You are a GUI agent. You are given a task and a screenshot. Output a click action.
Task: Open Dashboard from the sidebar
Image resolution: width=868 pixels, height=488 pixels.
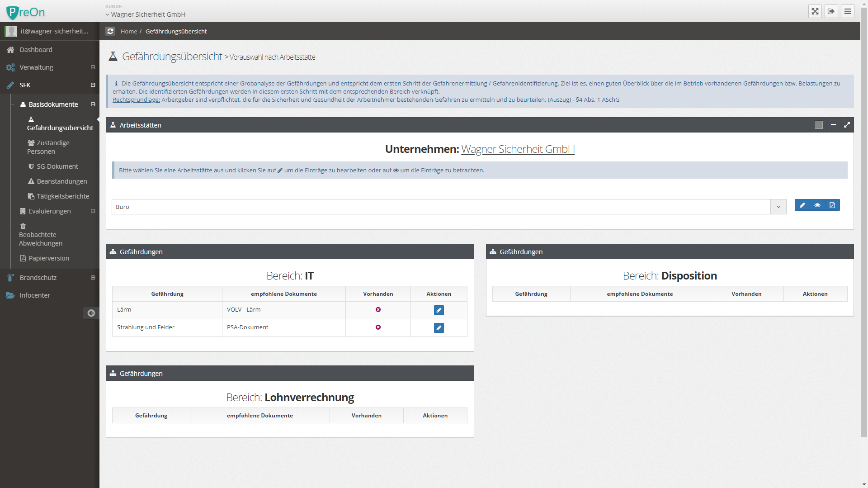(x=36, y=50)
